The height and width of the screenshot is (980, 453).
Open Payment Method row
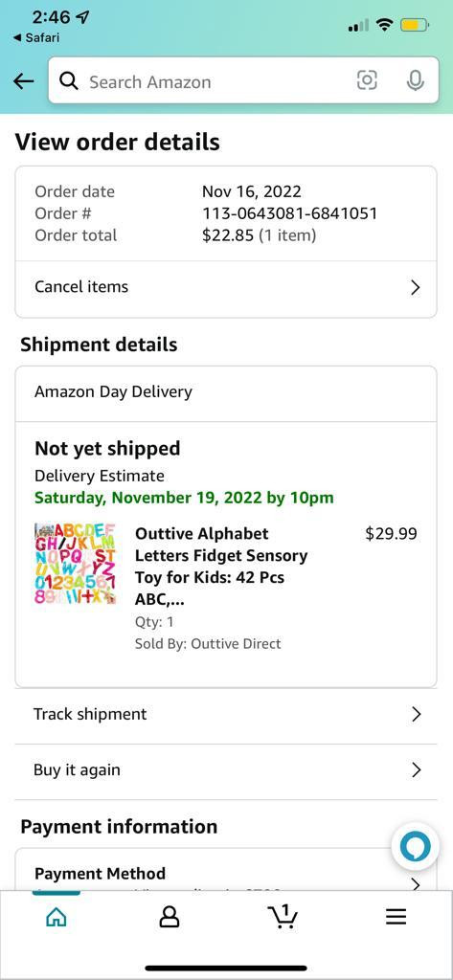pyautogui.click(x=226, y=874)
